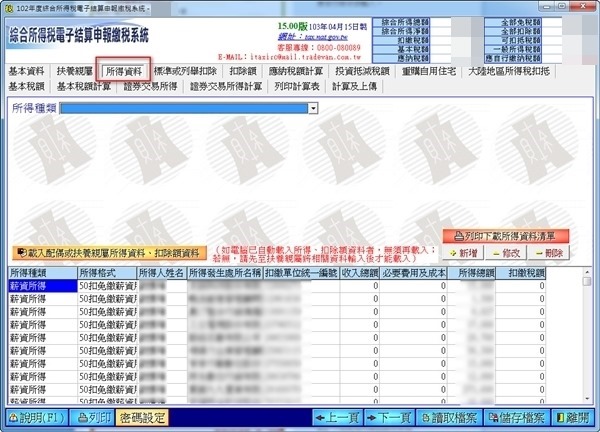This screenshot has height=432, width=600.
Task: Click 離開 to exit
Action: 572,417
